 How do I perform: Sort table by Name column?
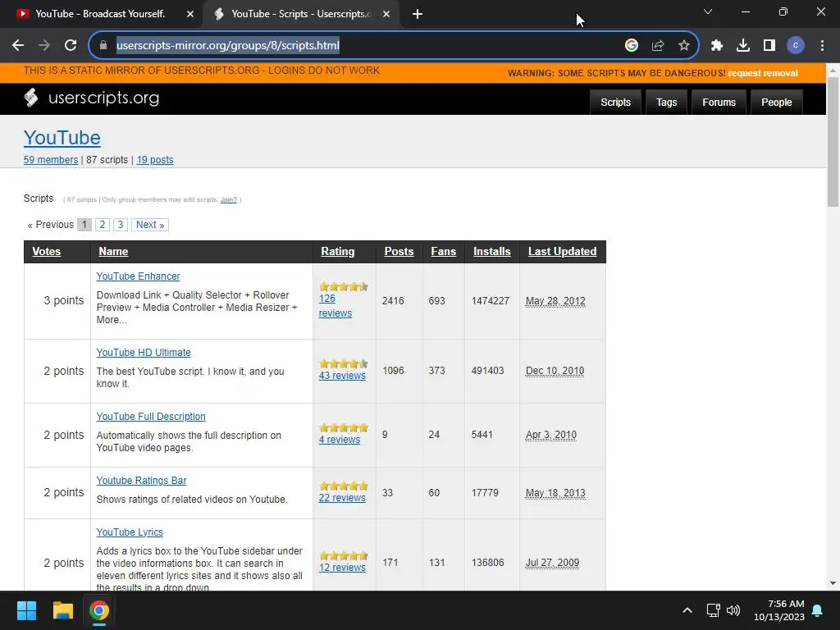(x=113, y=251)
